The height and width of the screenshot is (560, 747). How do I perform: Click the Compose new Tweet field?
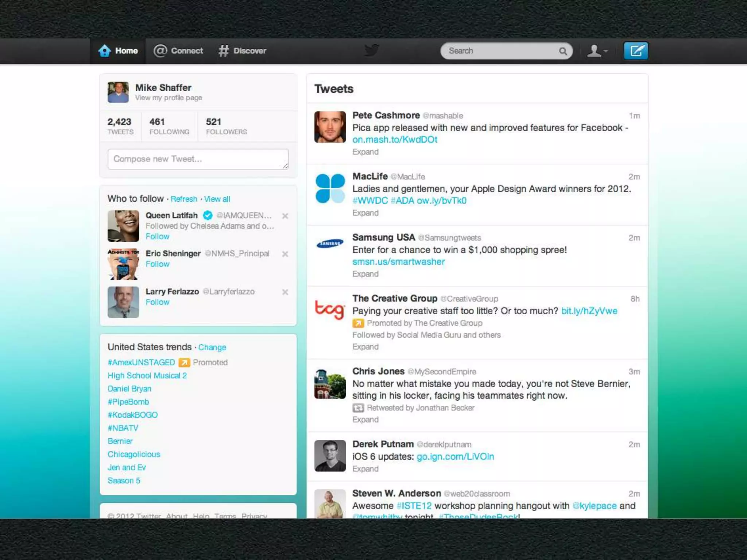pos(198,159)
